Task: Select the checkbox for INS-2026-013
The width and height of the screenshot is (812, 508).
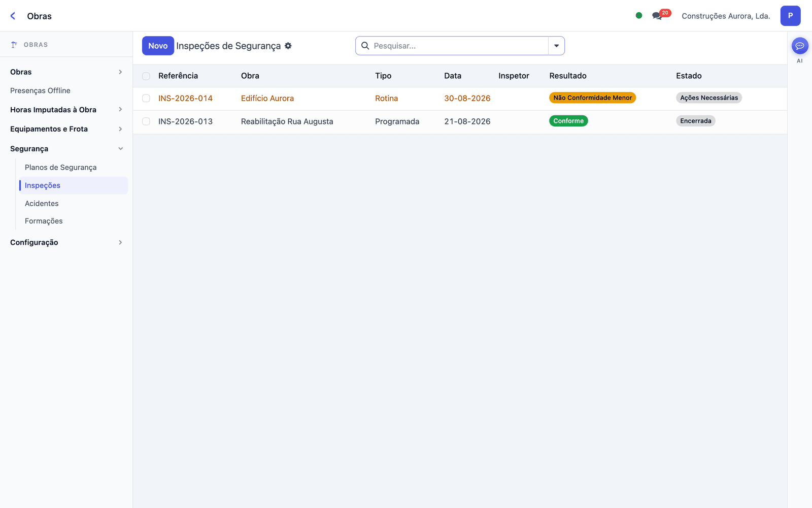Action: [146, 121]
